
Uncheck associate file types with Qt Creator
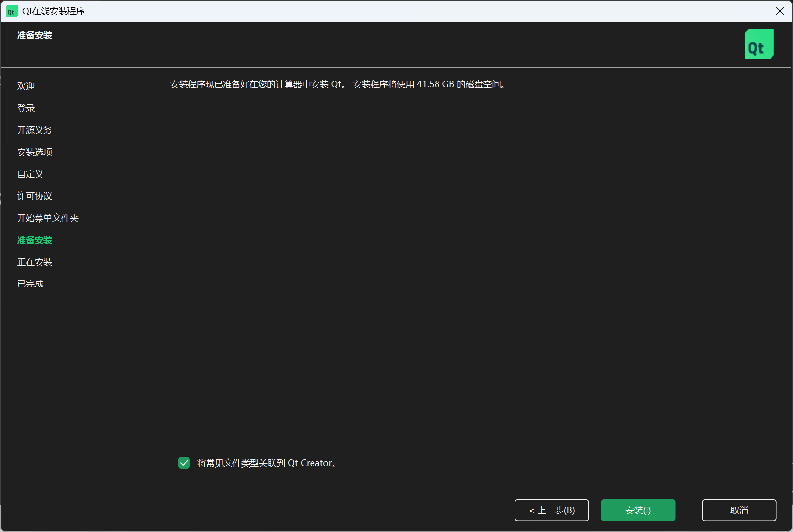184,463
